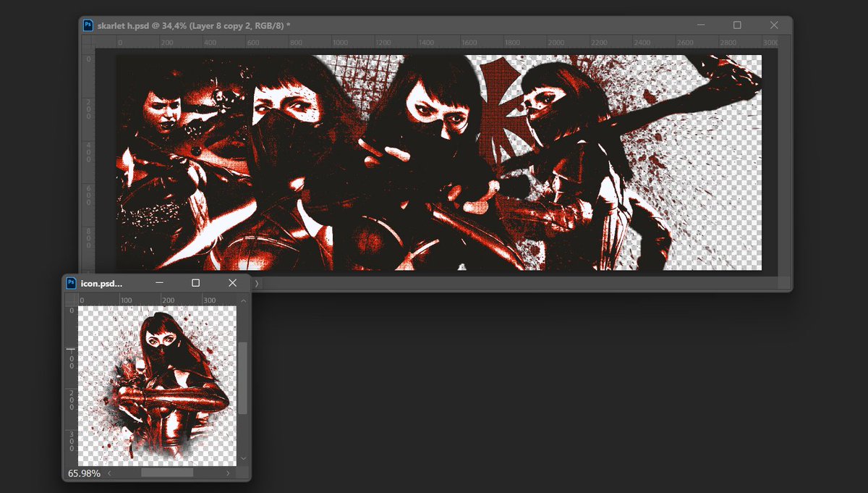This screenshot has width=868, height=493.
Task: Maximize the icon.psd window
Action: (195, 283)
